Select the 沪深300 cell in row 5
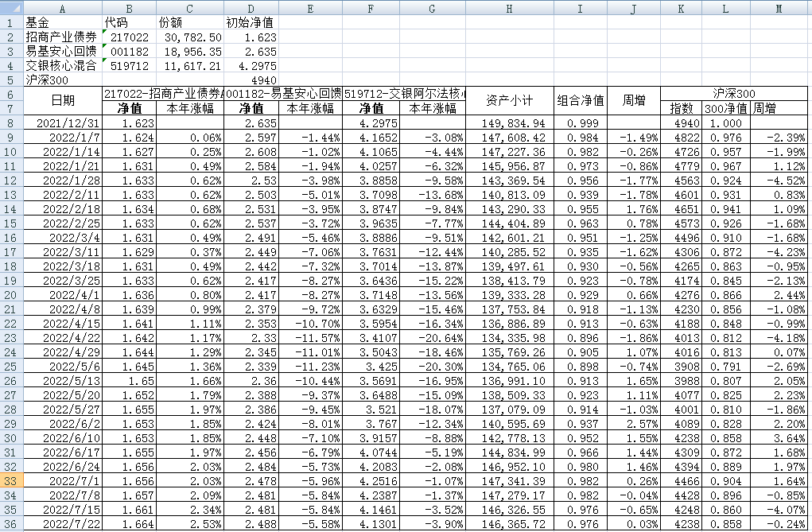Viewport: 812px width, 532px height. [x=63, y=80]
